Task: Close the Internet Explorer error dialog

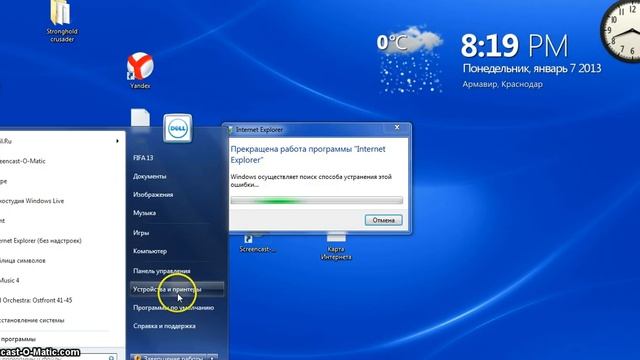Action: [x=397, y=128]
